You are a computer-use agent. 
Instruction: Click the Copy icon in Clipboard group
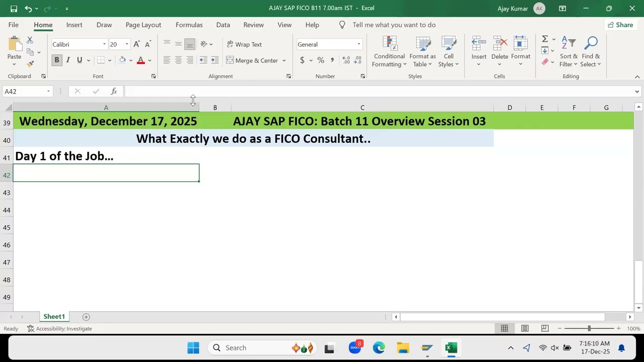click(x=30, y=52)
